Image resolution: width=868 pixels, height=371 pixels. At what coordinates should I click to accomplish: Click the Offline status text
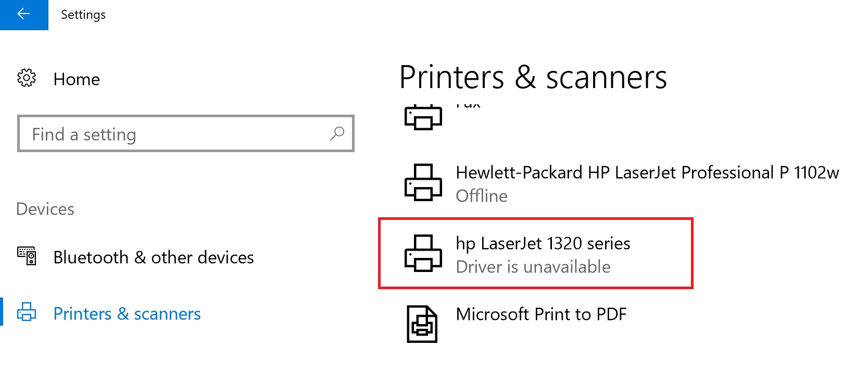tap(482, 196)
